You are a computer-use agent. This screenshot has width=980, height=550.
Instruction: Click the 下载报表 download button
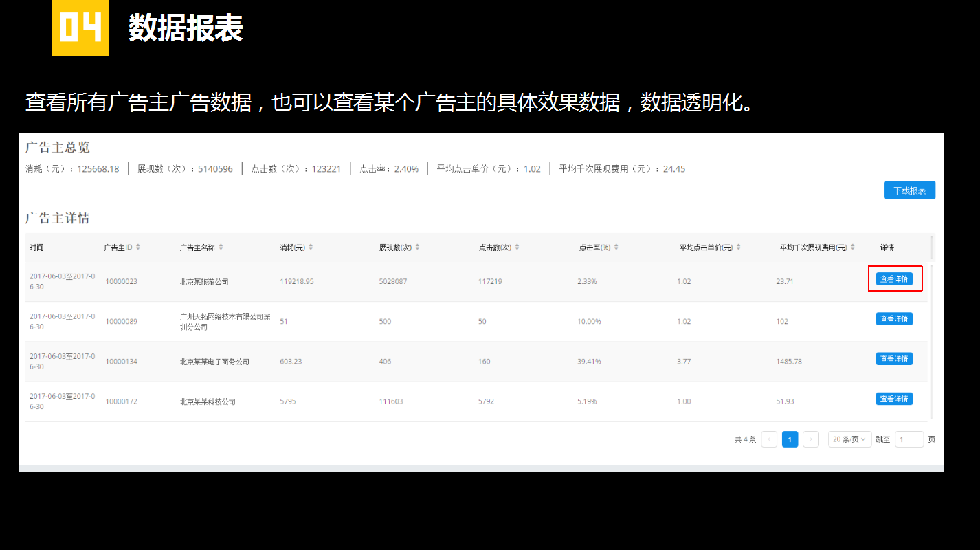pos(909,190)
